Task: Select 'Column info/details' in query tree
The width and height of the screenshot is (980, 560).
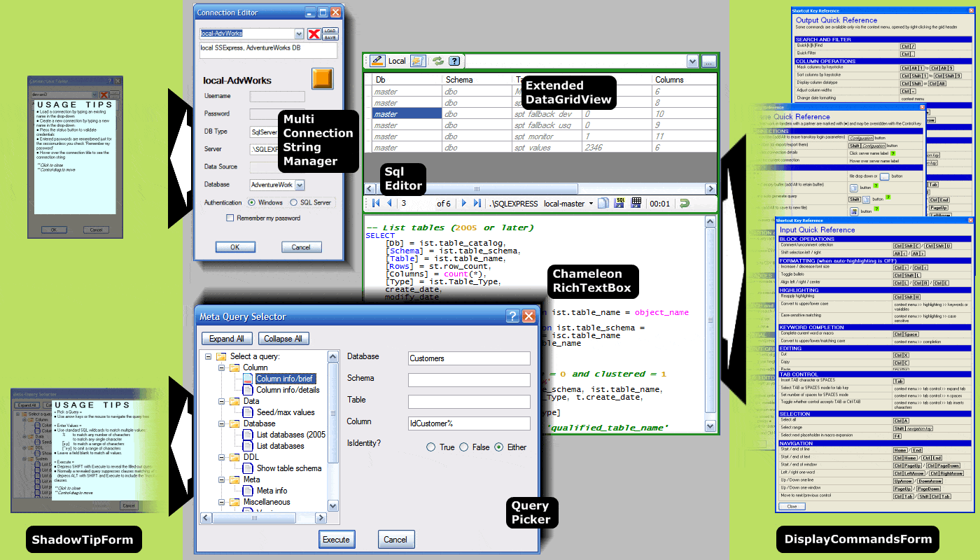Action: (288, 390)
